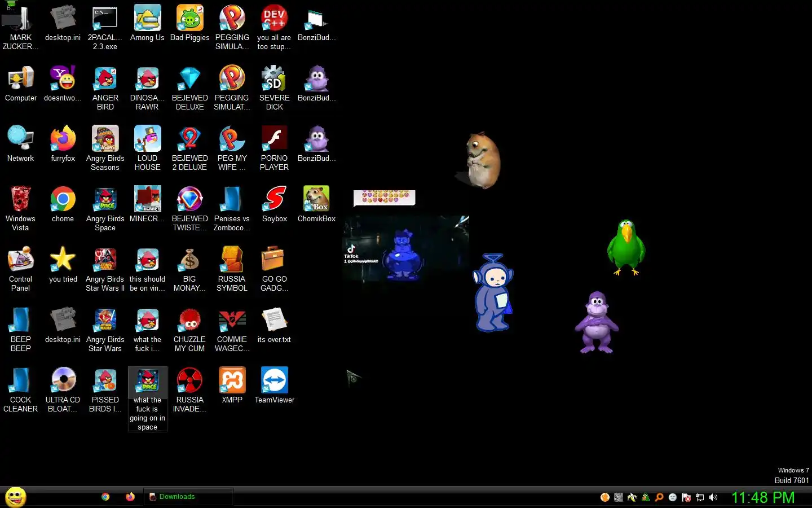Open the its over.txt file

point(274,326)
